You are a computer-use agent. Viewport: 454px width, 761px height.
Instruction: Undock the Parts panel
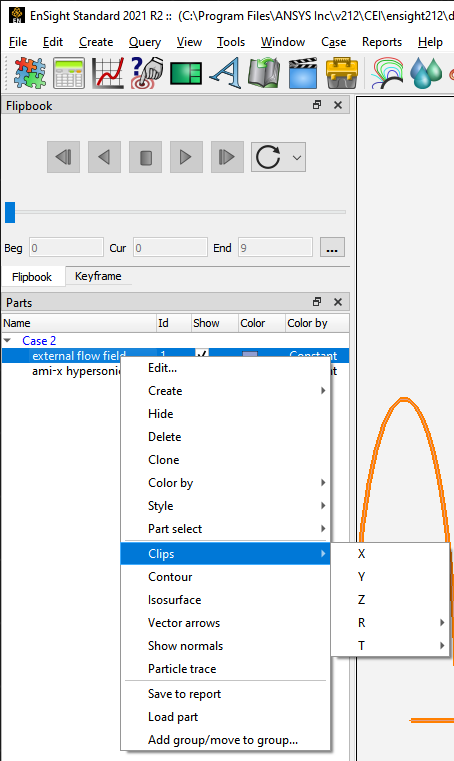[x=317, y=302]
